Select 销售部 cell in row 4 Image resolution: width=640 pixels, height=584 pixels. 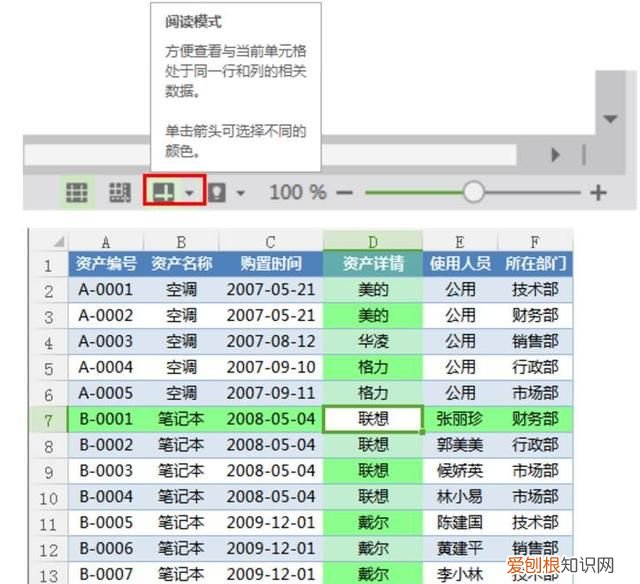535,341
